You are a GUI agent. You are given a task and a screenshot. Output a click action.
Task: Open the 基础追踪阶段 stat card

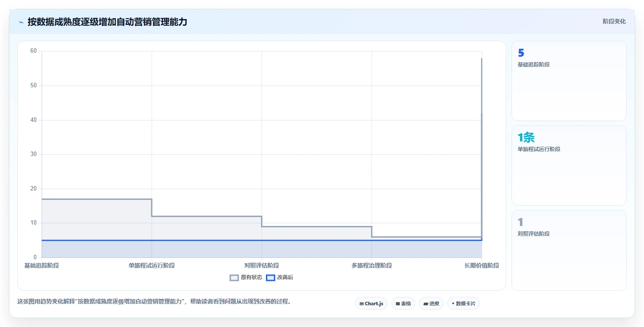569,81
